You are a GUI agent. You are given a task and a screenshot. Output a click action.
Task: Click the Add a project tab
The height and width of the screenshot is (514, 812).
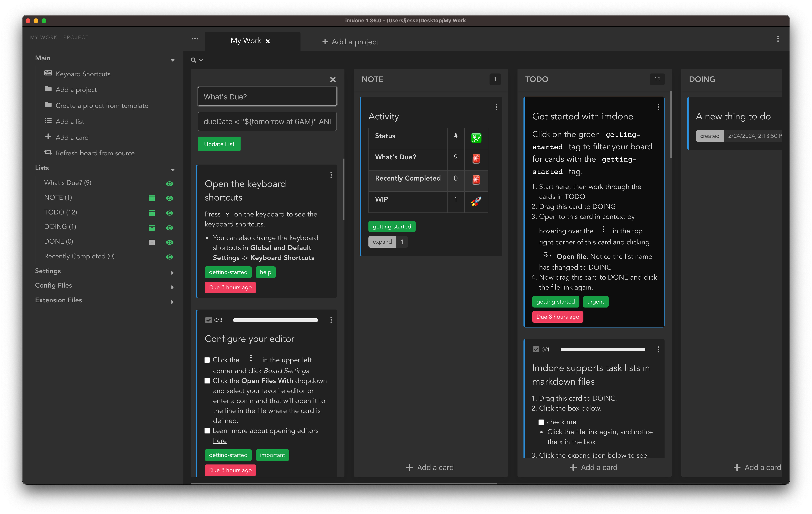tap(350, 42)
